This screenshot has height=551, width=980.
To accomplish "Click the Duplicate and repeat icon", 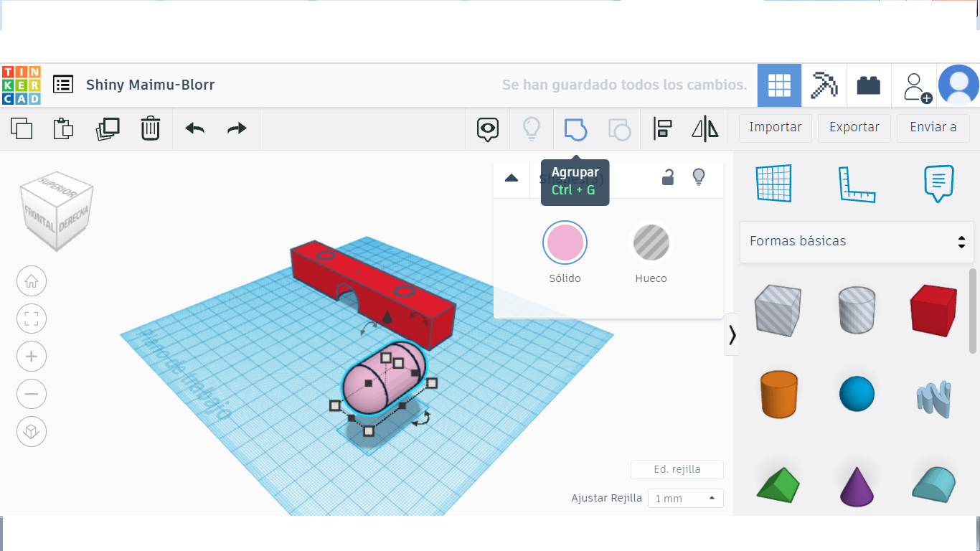I will pyautogui.click(x=108, y=128).
